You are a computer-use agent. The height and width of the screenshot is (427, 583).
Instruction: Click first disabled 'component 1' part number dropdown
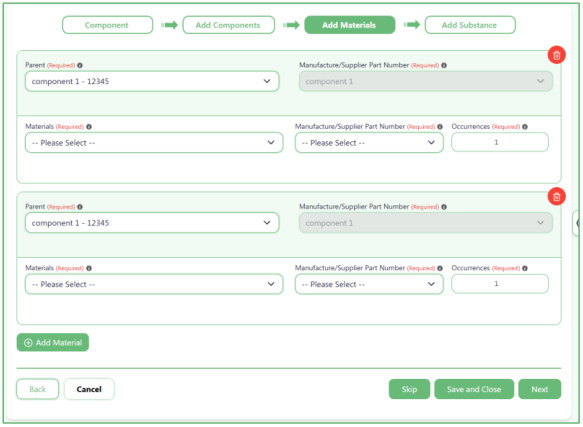pos(426,81)
